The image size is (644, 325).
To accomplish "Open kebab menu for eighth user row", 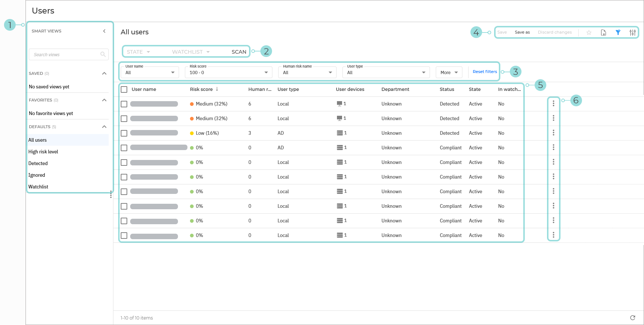I will coord(554,206).
